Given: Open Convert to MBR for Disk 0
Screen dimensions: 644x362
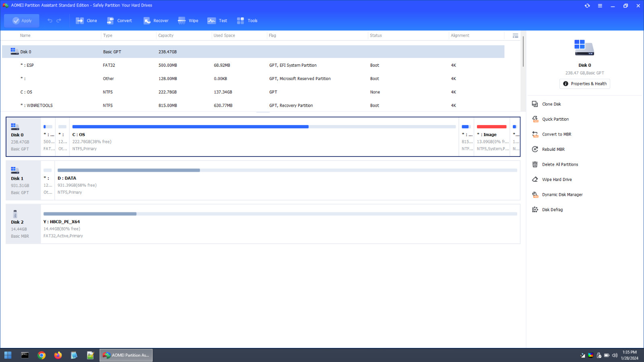Looking at the screenshot, I should coord(556,134).
